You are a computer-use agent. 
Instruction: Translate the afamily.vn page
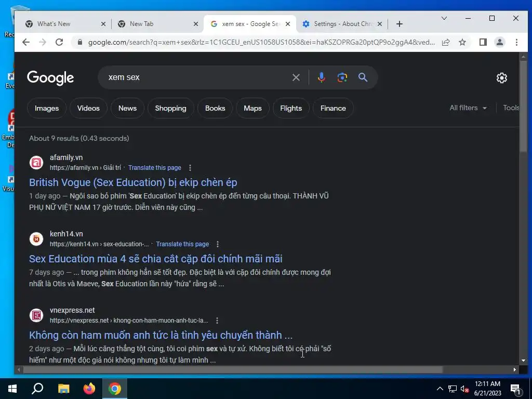[x=155, y=168]
